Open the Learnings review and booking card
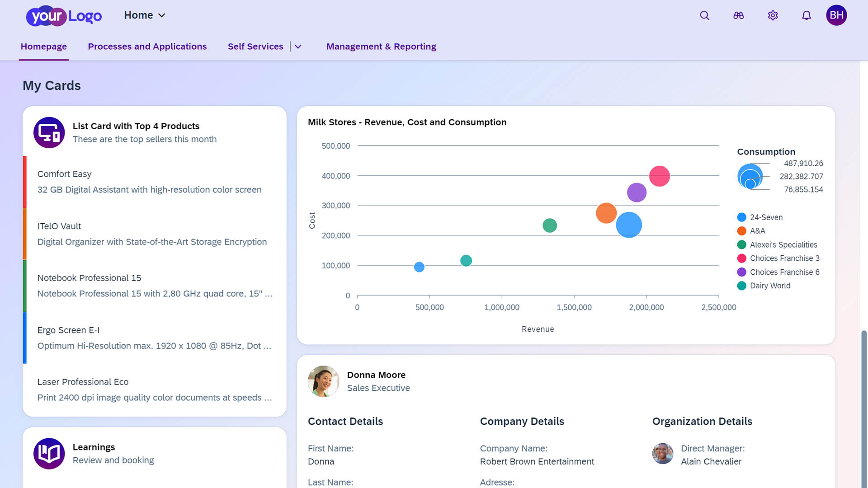The height and width of the screenshot is (488, 868). (x=113, y=453)
